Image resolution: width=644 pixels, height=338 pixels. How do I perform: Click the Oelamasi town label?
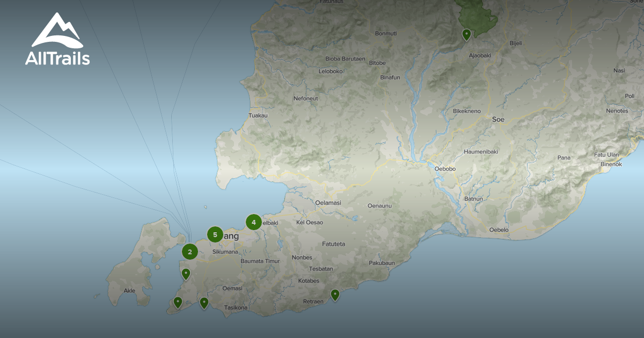point(328,203)
